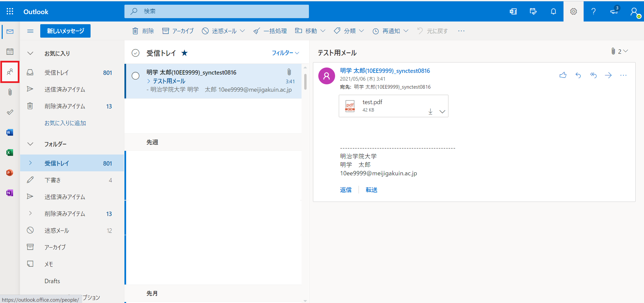Open the 下書き folder
The height and width of the screenshot is (303, 644).
tap(53, 180)
